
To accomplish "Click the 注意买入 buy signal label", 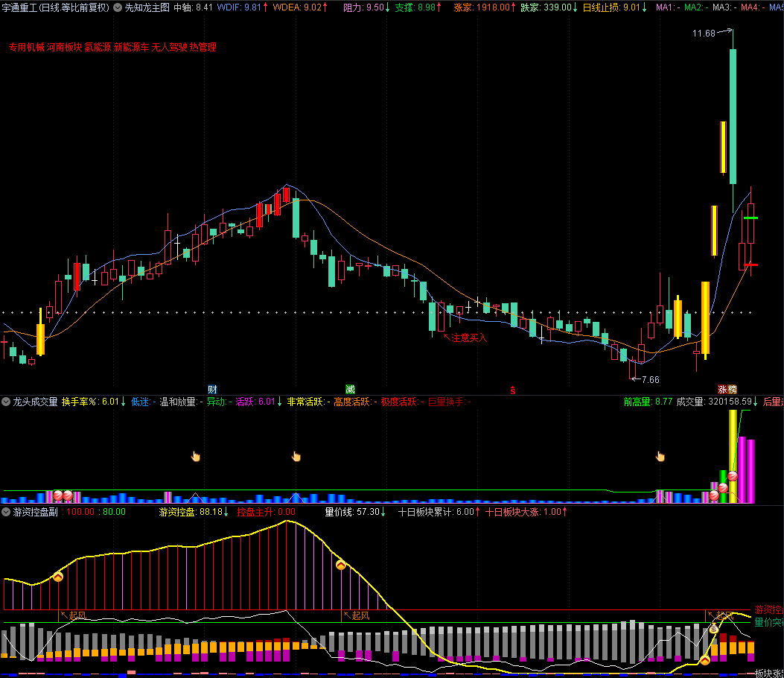I will [x=469, y=338].
